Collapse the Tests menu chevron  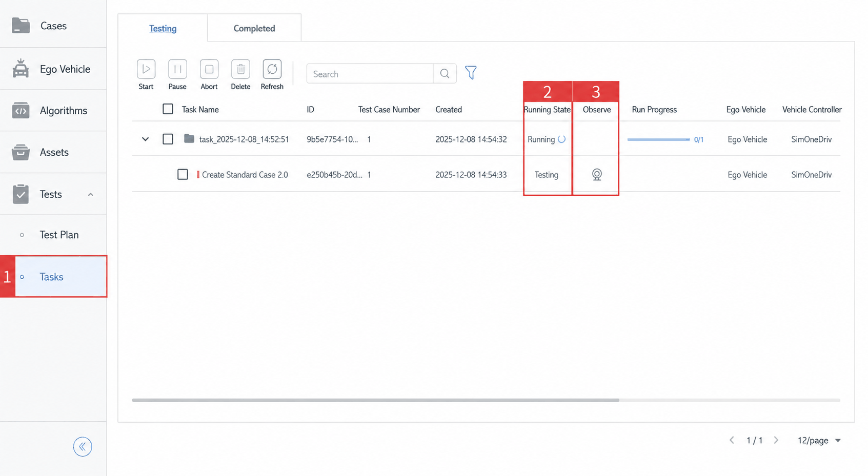91,194
